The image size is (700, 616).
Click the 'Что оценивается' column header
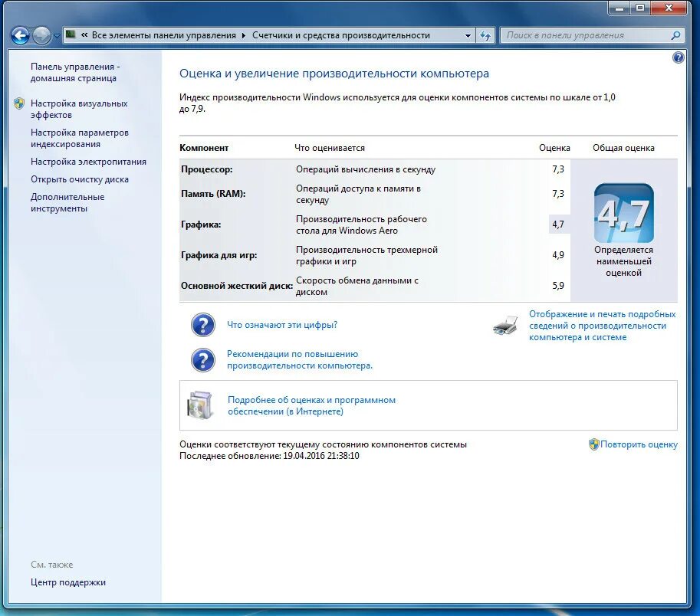click(x=330, y=148)
